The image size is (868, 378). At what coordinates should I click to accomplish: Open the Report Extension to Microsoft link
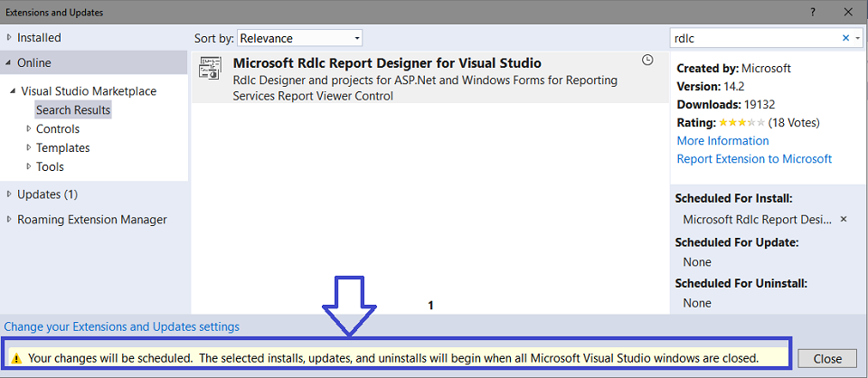754,159
